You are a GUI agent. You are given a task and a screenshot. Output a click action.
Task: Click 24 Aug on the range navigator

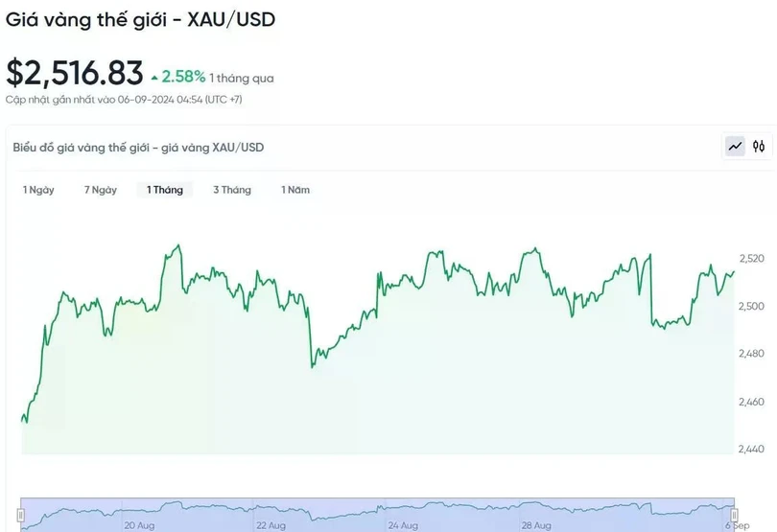403,525
